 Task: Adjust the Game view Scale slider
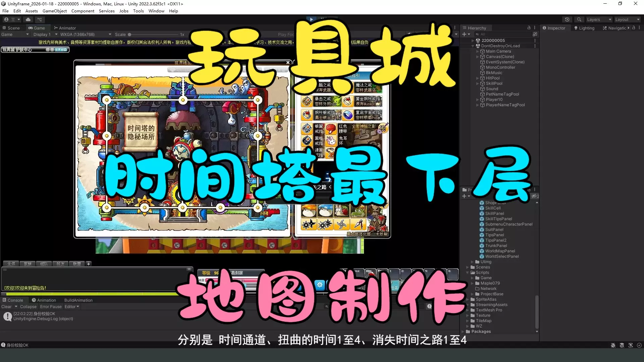[129, 35]
